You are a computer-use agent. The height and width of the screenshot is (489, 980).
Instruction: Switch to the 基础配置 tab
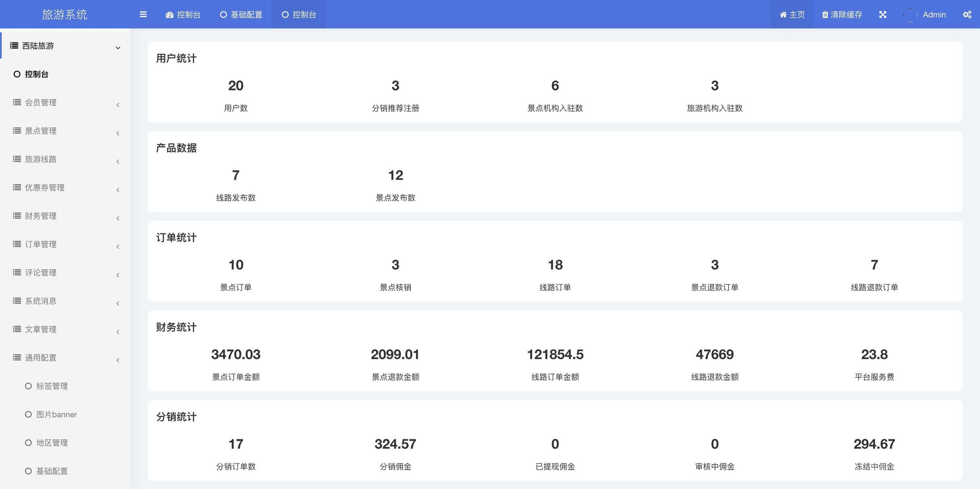point(241,14)
